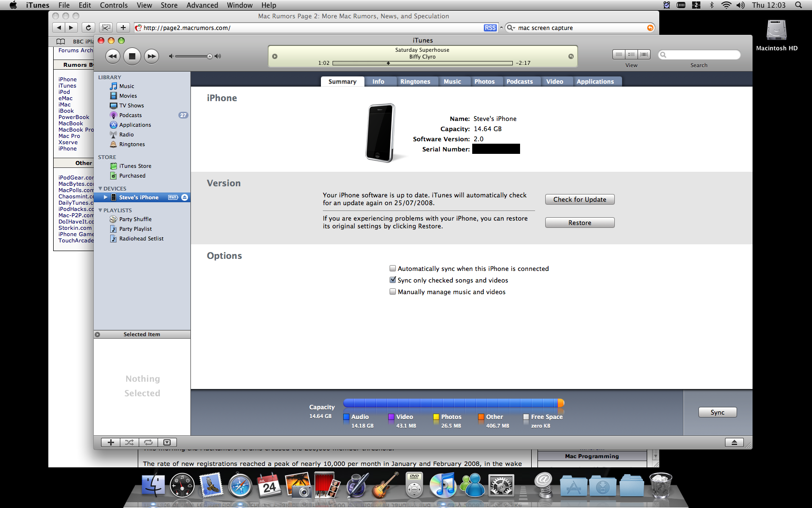Add a new playlist with plus button
The width and height of the screenshot is (812, 508).
[111, 442]
